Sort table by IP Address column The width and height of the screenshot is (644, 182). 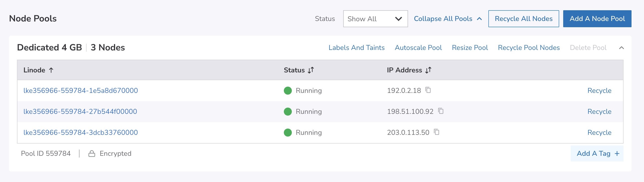pyautogui.click(x=428, y=70)
